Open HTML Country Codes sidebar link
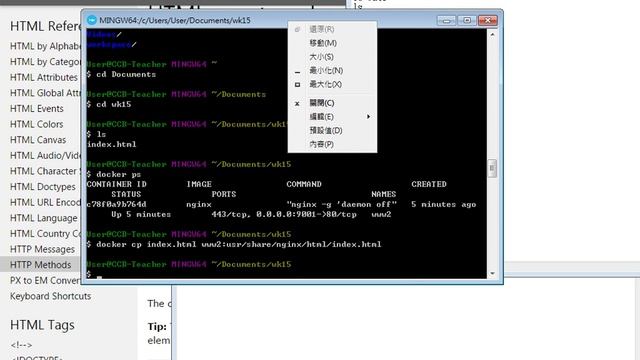The width and height of the screenshot is (640, 360). [x=45, y=234]
